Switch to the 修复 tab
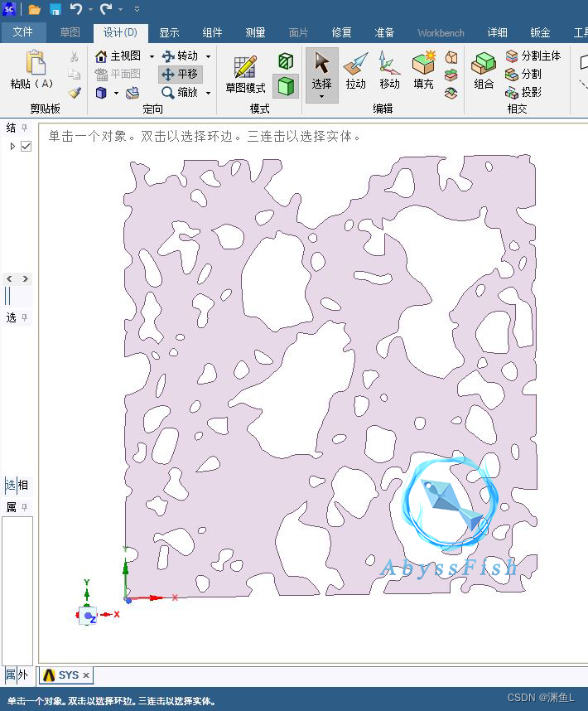The height and width of the screenshot is (711, 588). (341, 32)
